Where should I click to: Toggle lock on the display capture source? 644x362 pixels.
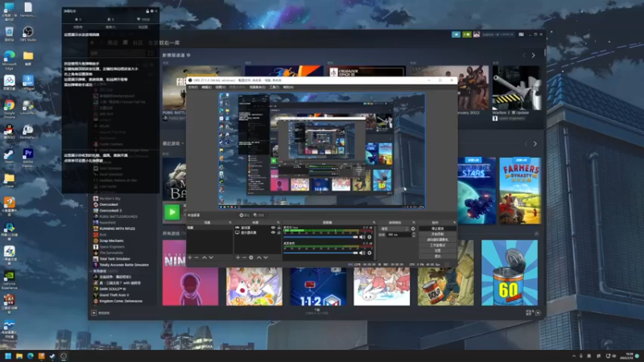[x=279, y=232]
